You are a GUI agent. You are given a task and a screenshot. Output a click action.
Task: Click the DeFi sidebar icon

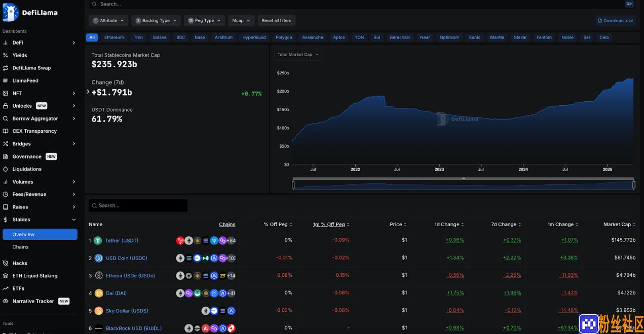6,43
